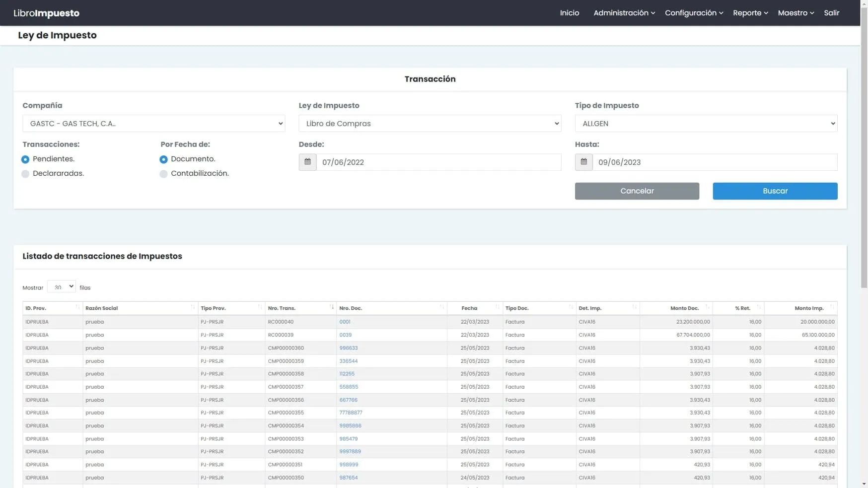Open document number 112255
The width and height of the screenshot is (868, 488).
347,374
